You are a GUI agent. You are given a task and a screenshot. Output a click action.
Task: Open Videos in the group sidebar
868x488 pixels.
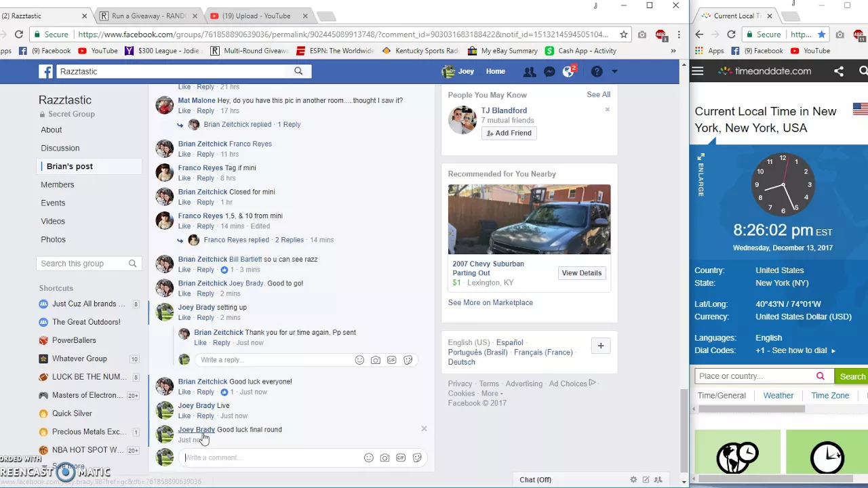click(x=53, y=221)
